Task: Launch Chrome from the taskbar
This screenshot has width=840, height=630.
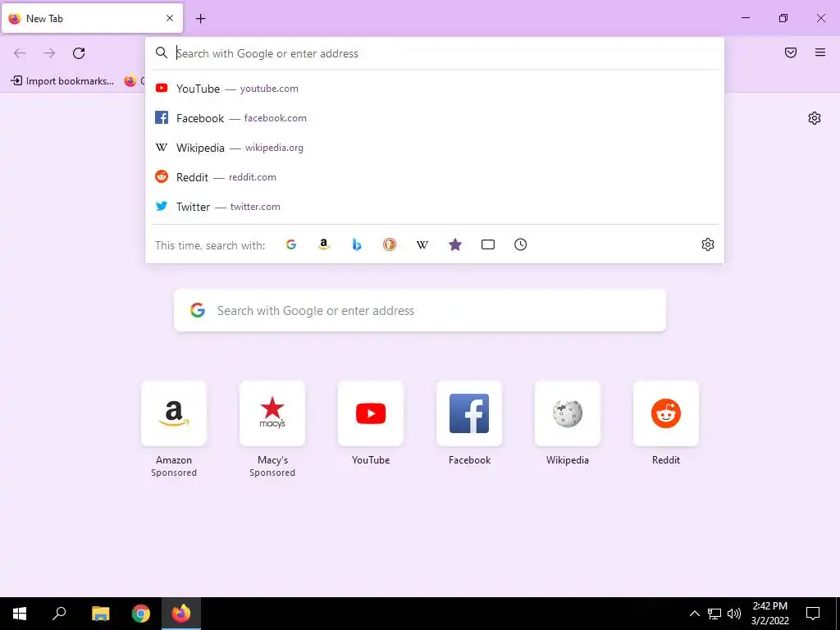Action: (x=141, y=614)
